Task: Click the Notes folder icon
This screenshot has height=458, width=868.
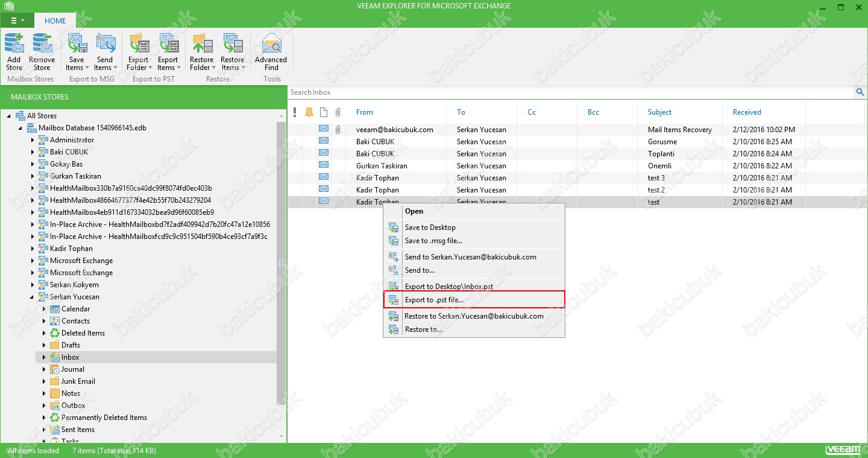Action: click(55, 393)
